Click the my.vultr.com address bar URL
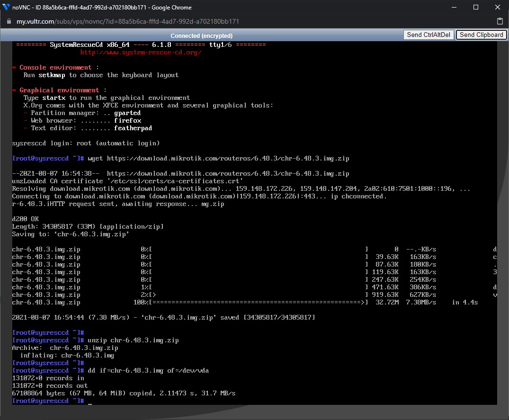 [127, 21]
